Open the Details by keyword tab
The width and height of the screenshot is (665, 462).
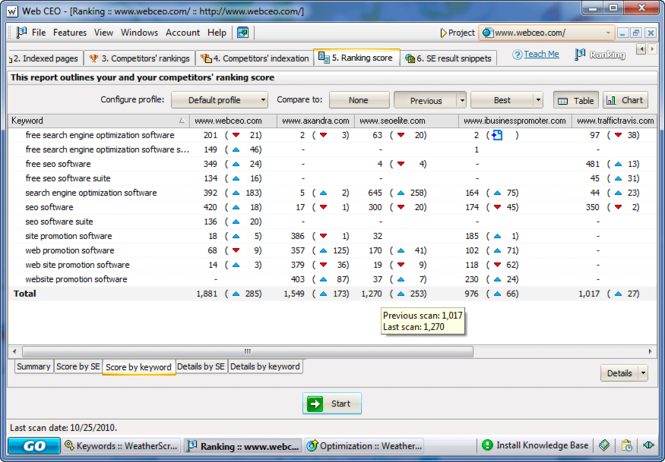pyautogui.click(x=265, y=367)
